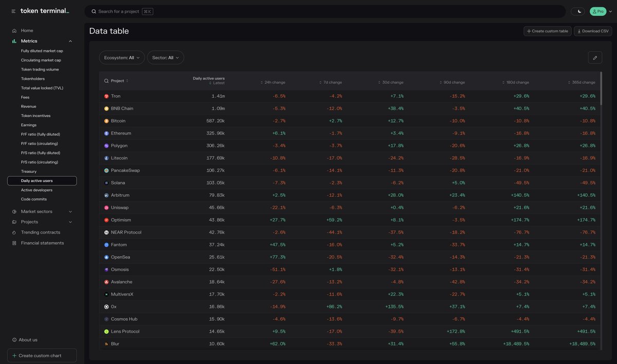Click the Arbitrum project name
The width and height of the screenshot is (617, 364).
tap(120, 195)
